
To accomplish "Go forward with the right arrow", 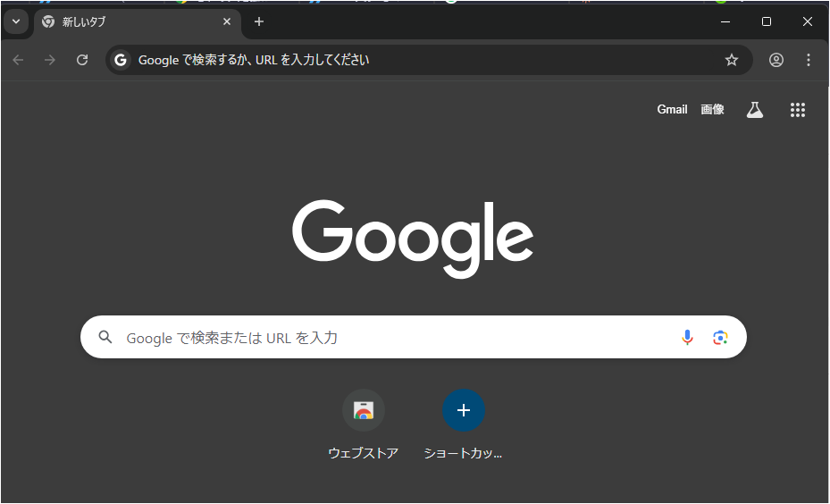I will tap(50, 60).
